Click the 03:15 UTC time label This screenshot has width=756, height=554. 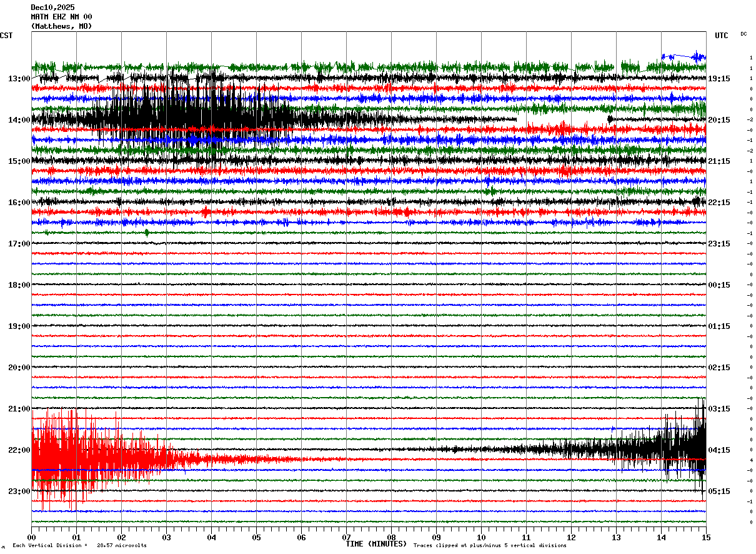(719, 409)
